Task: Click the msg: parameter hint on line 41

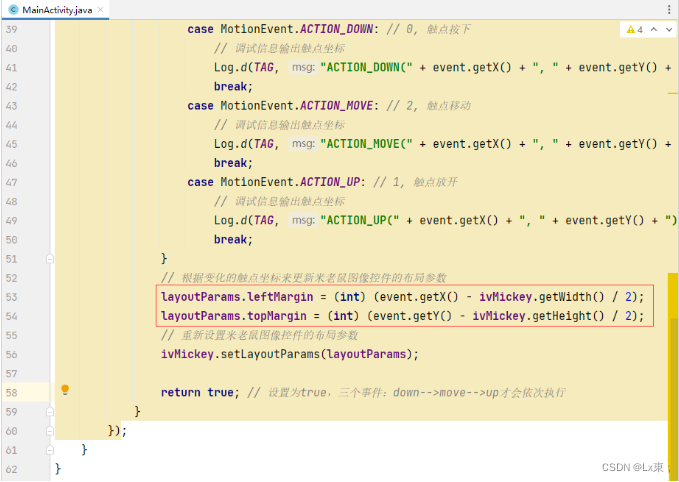Action: coord(303,68)
